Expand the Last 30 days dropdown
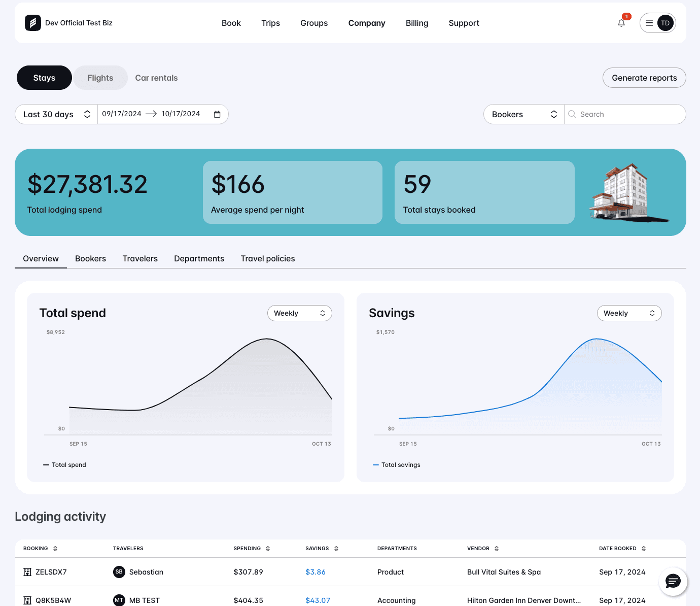 point(56,114)
